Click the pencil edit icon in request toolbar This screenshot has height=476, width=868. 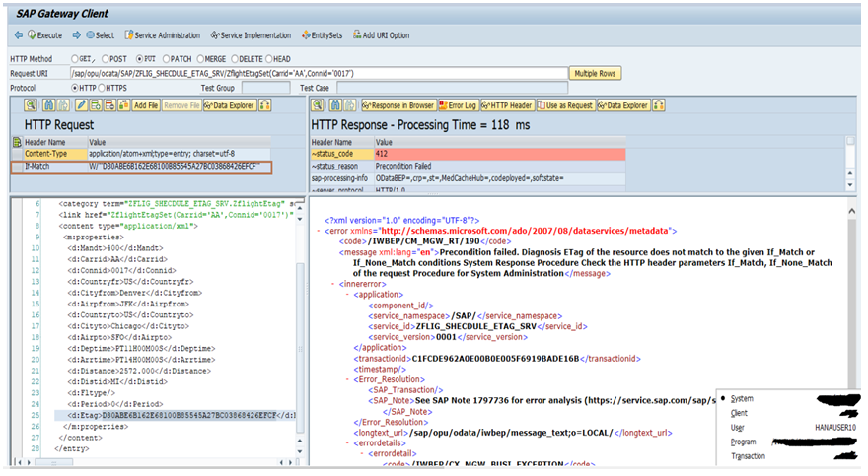point(81,105)
